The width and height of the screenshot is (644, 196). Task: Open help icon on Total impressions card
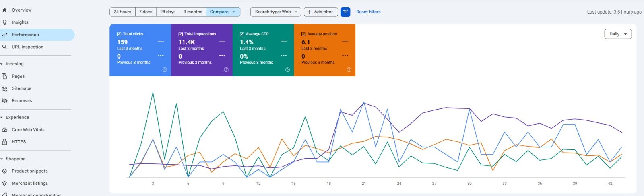point(226,70)
